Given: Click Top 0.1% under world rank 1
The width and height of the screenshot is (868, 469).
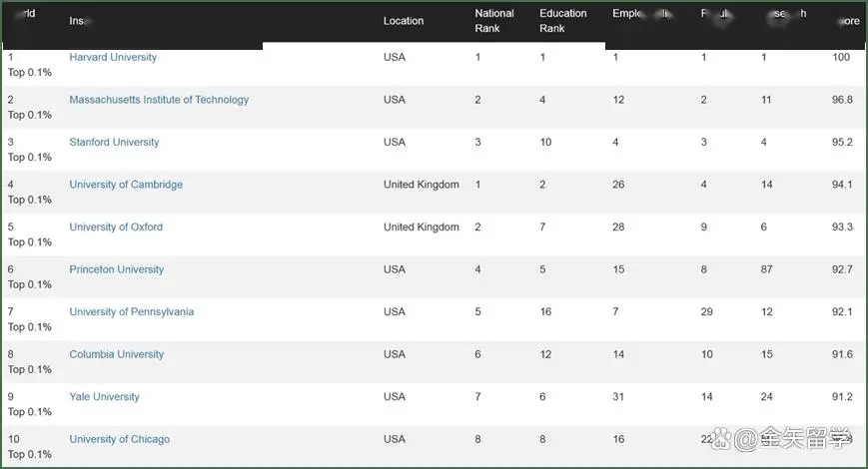Looking at the screenshot, I should click(x=30, y=73).
